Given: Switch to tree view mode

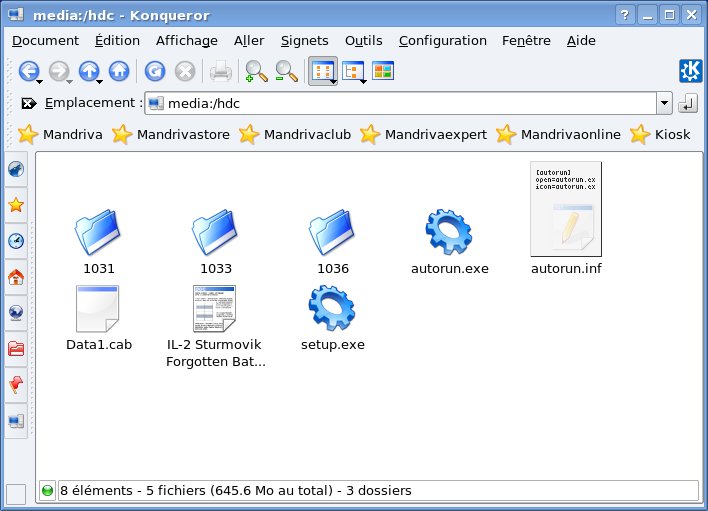Looking at the screenshot, I should click(353, 71).
